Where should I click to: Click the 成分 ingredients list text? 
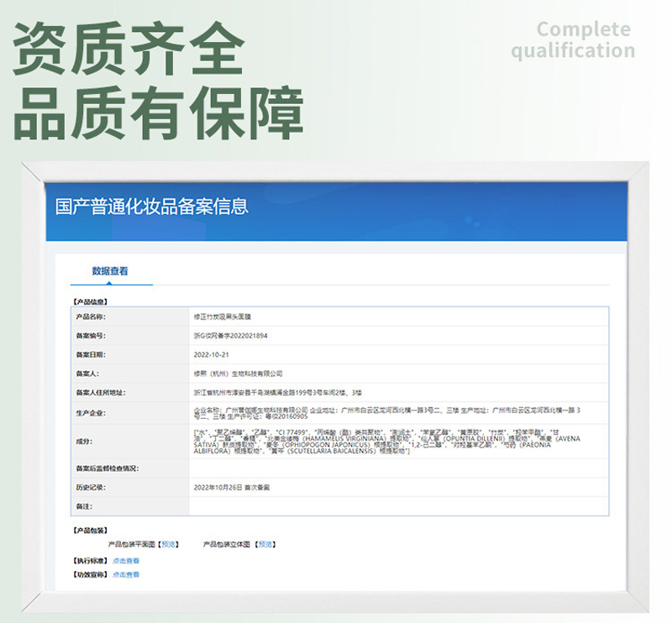[x=398, y=441]
